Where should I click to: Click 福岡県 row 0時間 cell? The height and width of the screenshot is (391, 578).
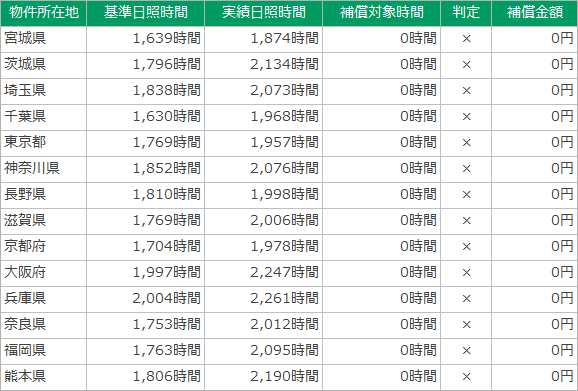click(382, 351)
